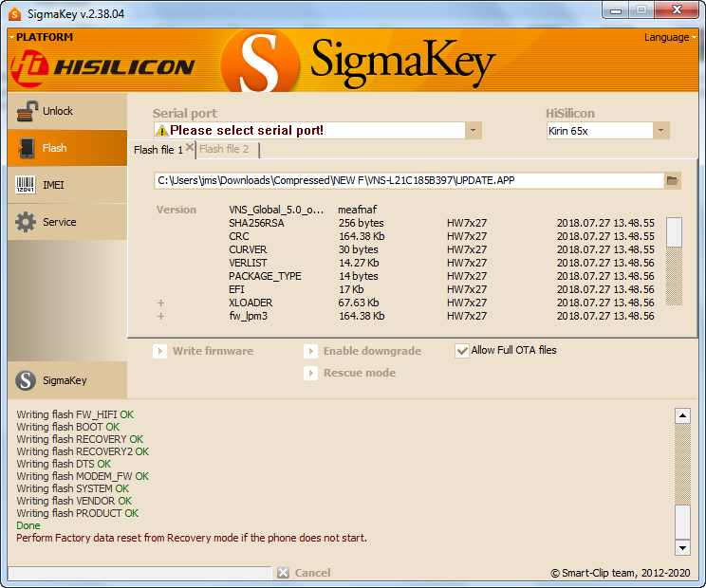
Task: Close Flash file 1 tab with X
Action: click(190, 147)
